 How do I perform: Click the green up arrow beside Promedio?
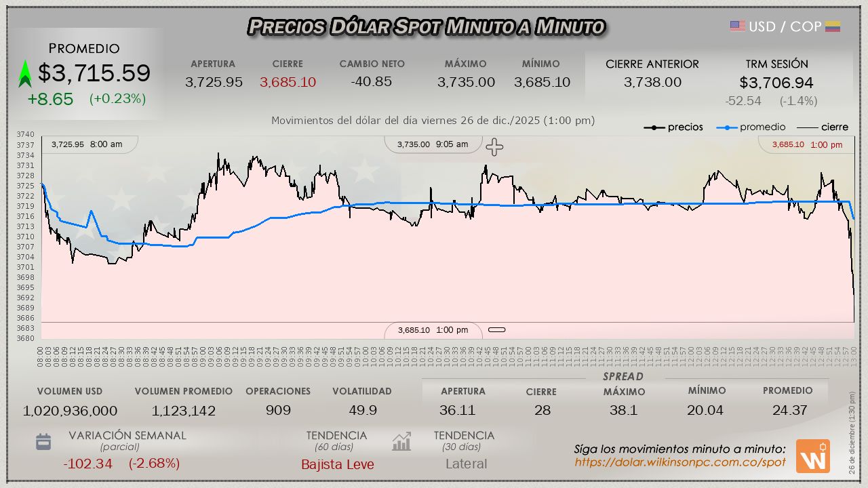click(25, 74)
